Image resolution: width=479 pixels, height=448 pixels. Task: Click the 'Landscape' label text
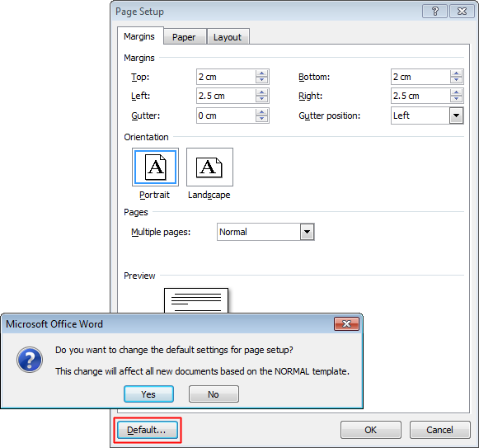pyautogui.click(x=209, y=195)
